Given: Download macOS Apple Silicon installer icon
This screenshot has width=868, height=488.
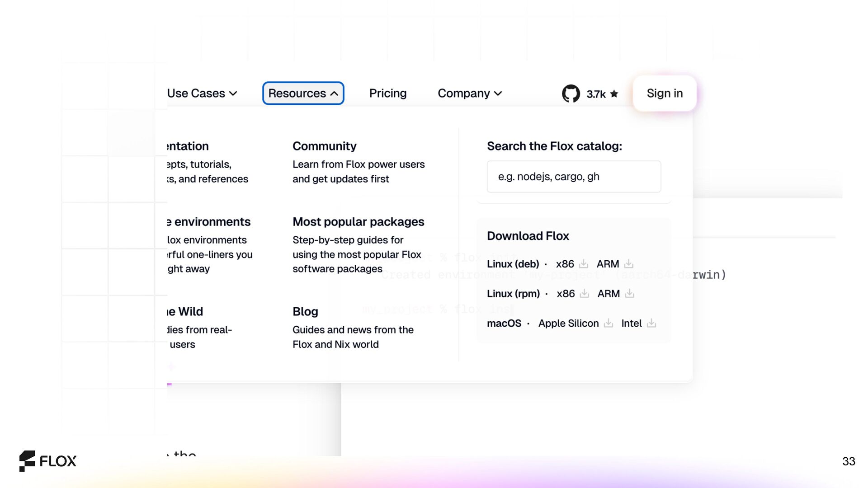Looking at the screenshot, I should point(609,324).
